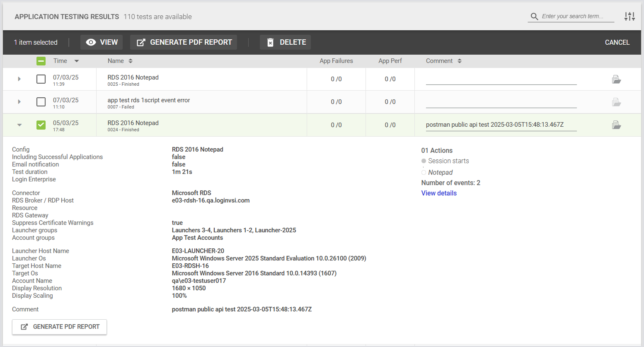Screen dimensions: 644x347
Task: Toggle the select-all checkbox in header
Action: coord(41,61)
